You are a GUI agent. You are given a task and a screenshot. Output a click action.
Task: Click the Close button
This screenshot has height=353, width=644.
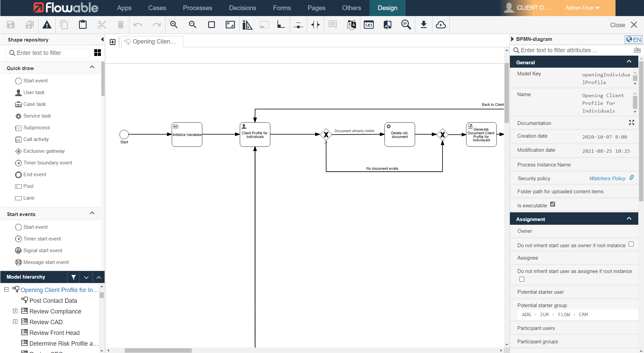coord(624,25)
